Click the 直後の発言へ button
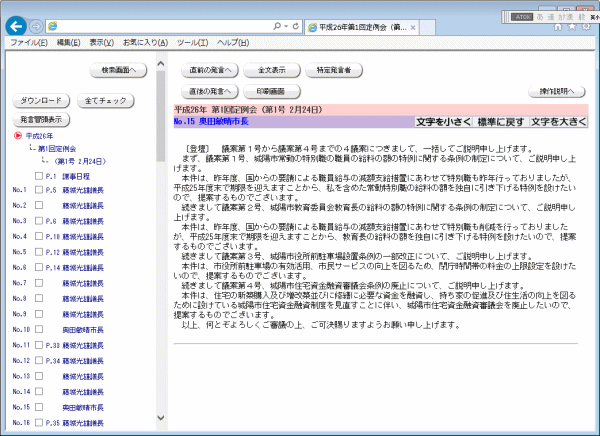The width and height of the screenshot is (600, 436). click(210, 91)
